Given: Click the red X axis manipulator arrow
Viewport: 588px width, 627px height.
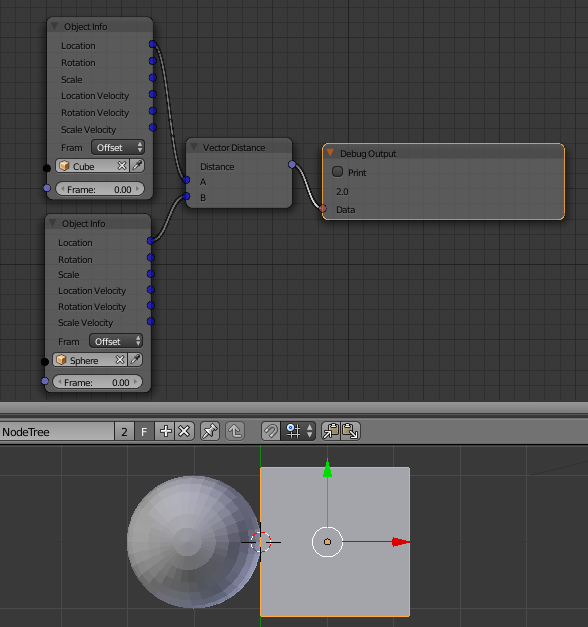Looking at the screenshot, I should [x=400, y=542].
